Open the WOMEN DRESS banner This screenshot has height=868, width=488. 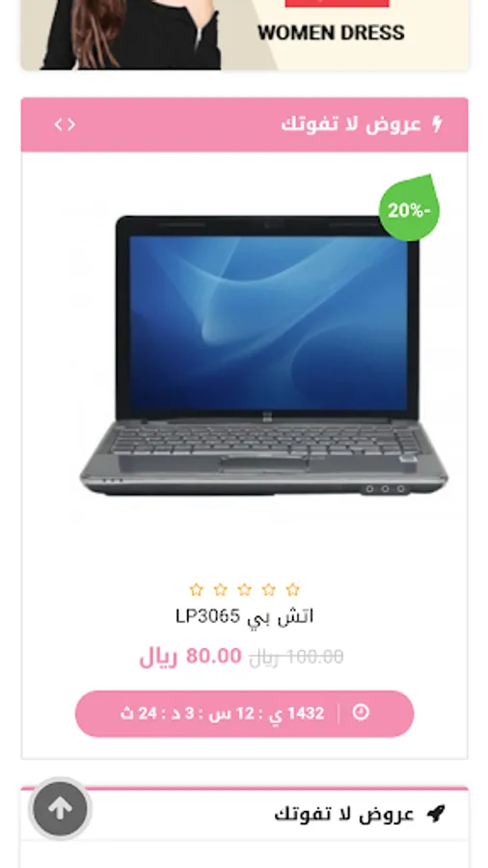245,35
